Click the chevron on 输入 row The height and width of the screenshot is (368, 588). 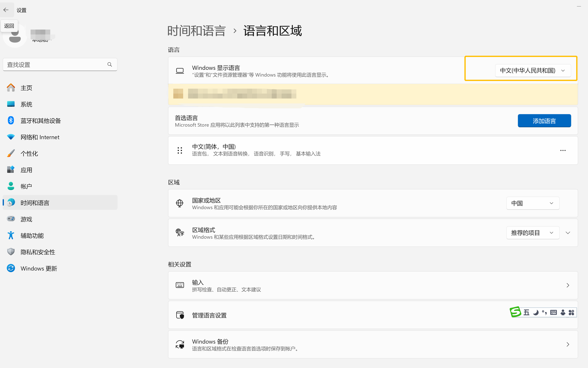click(568, 285)
